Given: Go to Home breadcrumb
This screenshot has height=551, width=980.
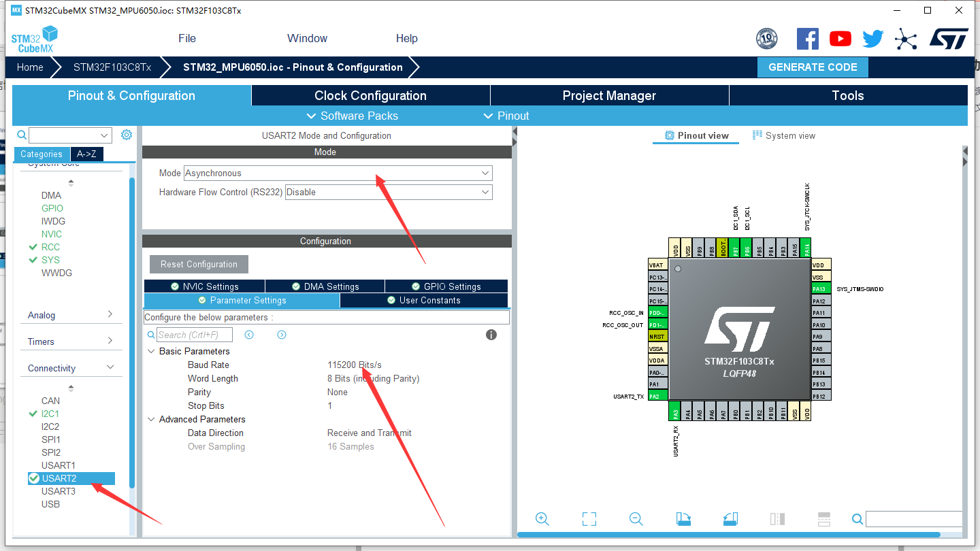Looking at the screenshot, I should point(30,67).
